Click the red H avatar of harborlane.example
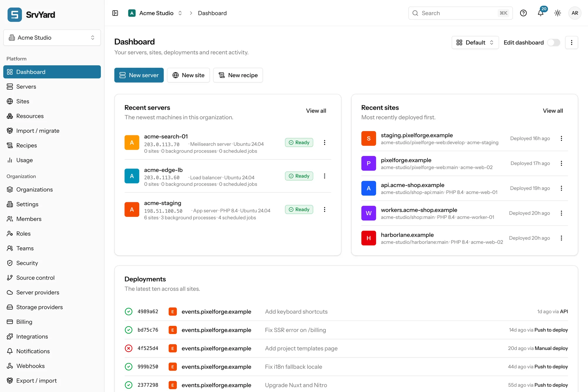 click(369, 238)
